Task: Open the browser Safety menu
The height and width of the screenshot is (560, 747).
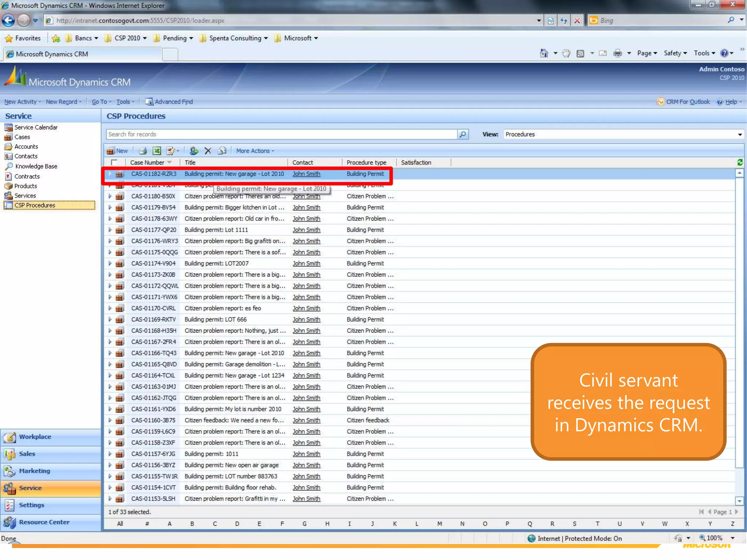Action: [x=675, y=53]
